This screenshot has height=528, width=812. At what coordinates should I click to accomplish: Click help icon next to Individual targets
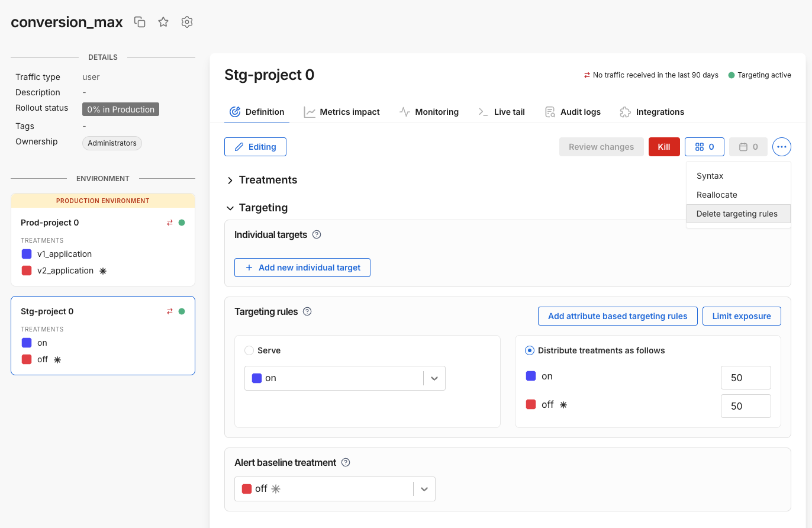click(x=317, y=234)
